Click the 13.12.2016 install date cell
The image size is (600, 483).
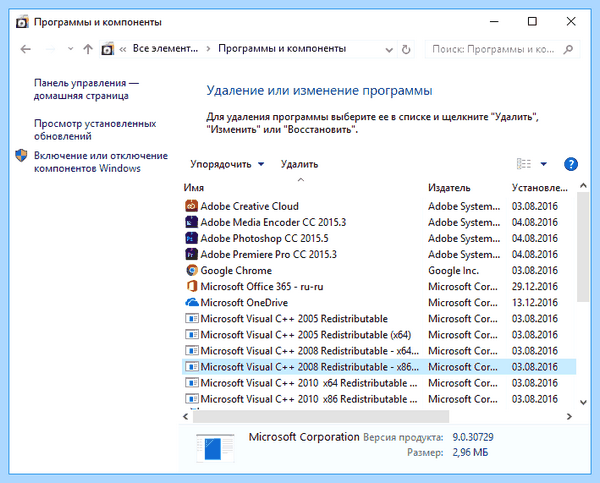coord(535,303)
